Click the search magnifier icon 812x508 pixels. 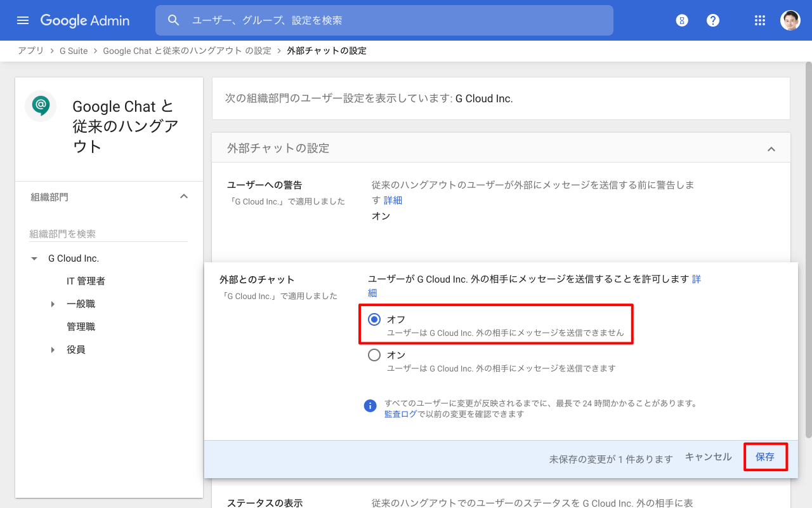pyautogui.click(x=174, y=20)
